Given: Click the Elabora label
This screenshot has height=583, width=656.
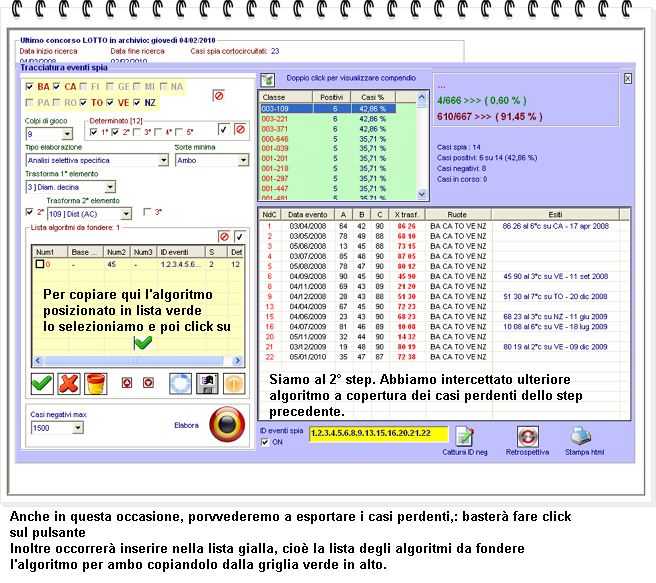Looking at the screenshot, I should click(x=187, y=425).
